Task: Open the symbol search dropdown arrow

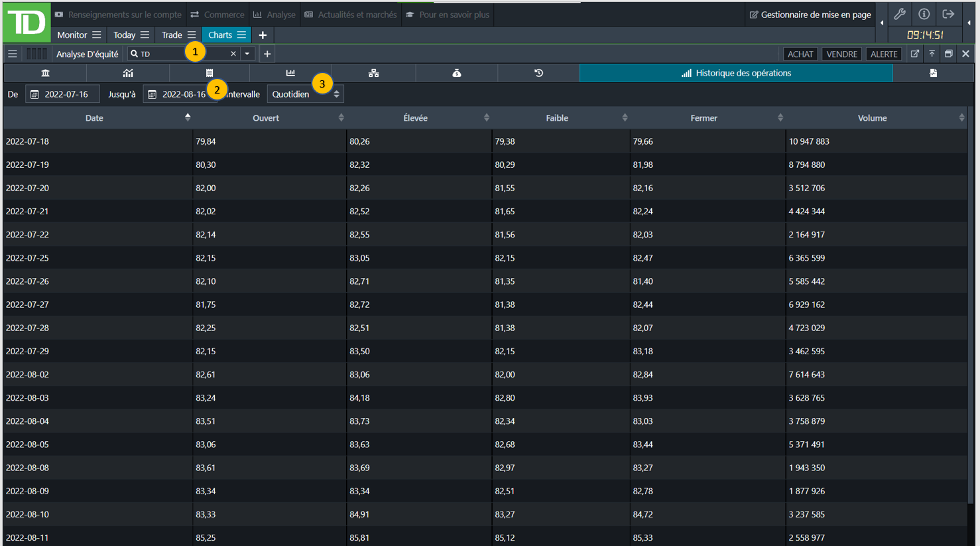Action: 247,54
